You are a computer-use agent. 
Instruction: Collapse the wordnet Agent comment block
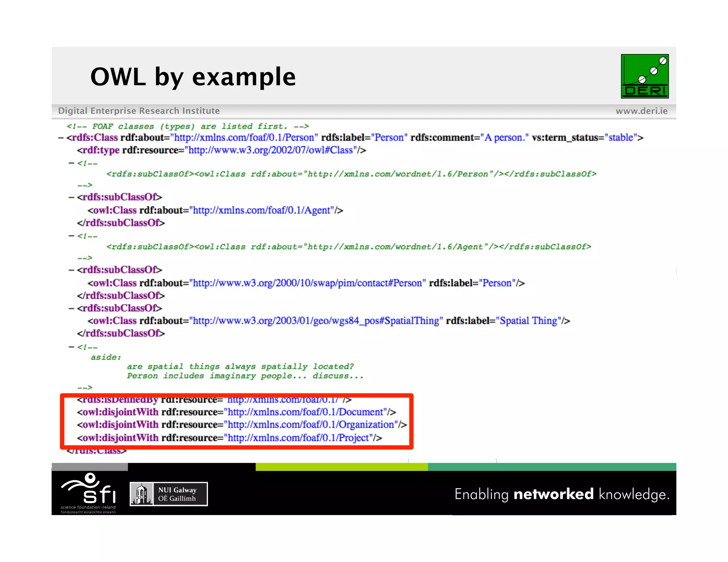tap(71, 236)
